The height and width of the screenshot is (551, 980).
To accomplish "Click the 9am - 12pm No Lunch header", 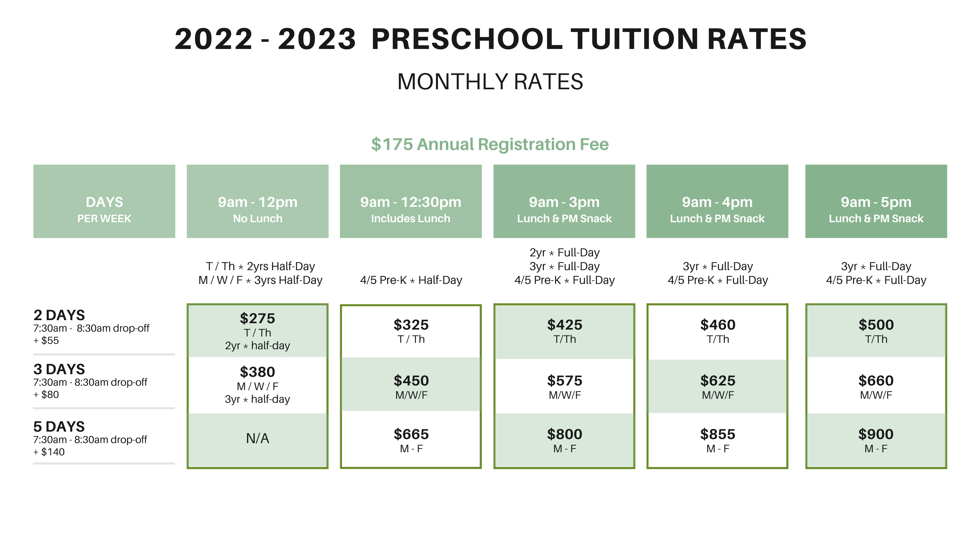I will [258, 202].
